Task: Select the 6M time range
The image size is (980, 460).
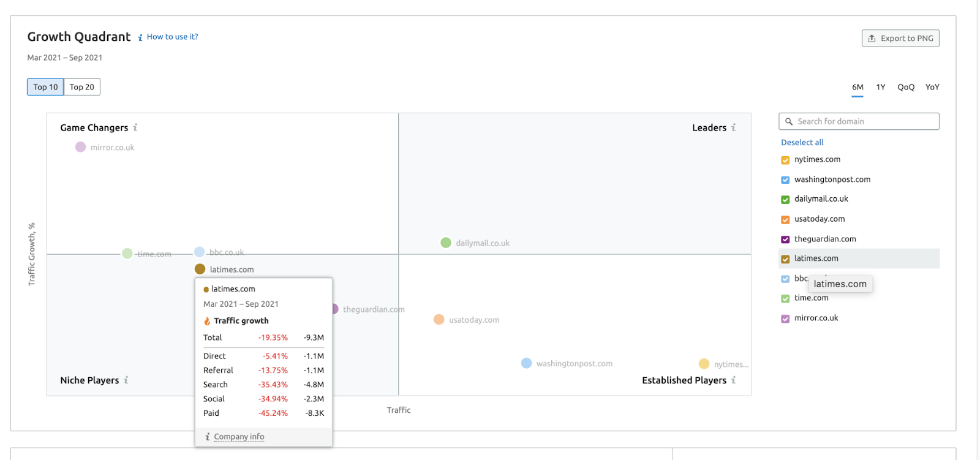Action: coord(858,87)
